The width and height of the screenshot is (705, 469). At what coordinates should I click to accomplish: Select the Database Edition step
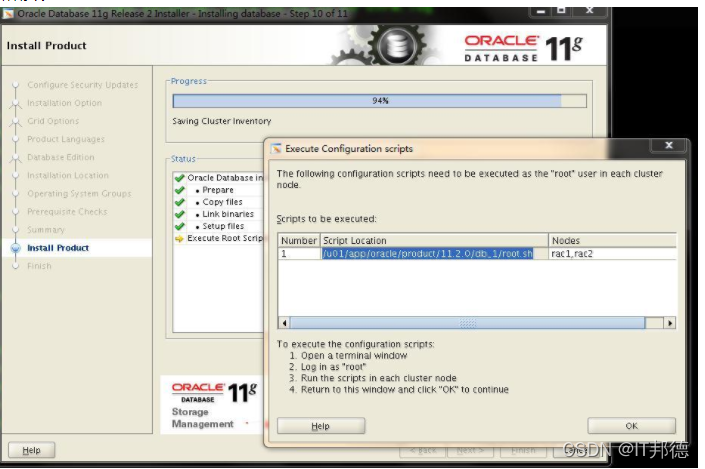tap(61, 157)
